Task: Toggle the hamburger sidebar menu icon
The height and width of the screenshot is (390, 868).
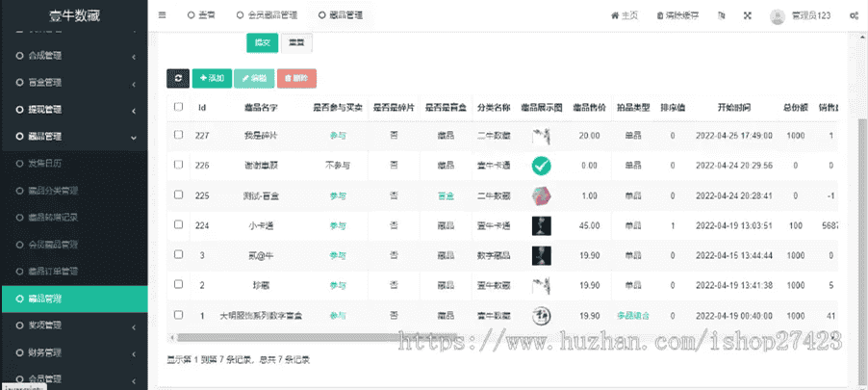Action: click(162, 15)
